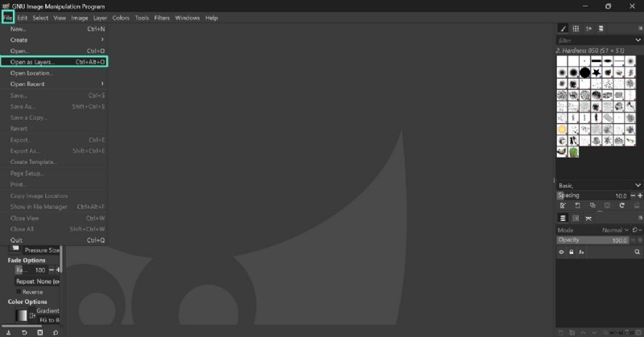Expand the Create submenu
Viewport: 644px width, 337px height.
(x=54, y=40)
